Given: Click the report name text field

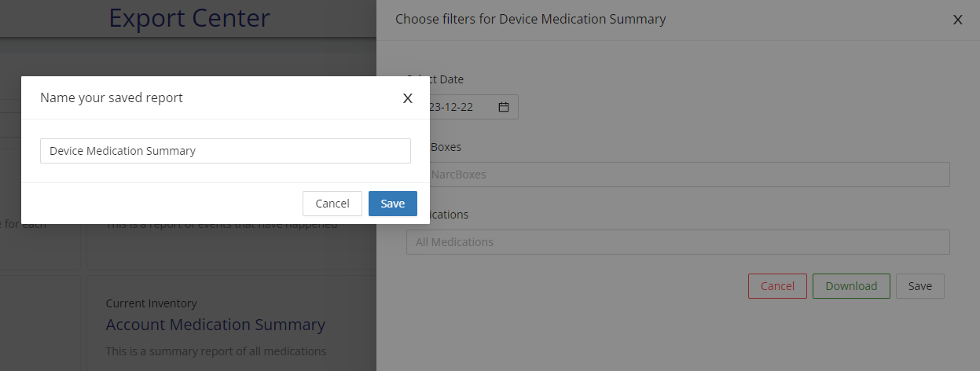Looking at the screenshot, I should [226, 151].
